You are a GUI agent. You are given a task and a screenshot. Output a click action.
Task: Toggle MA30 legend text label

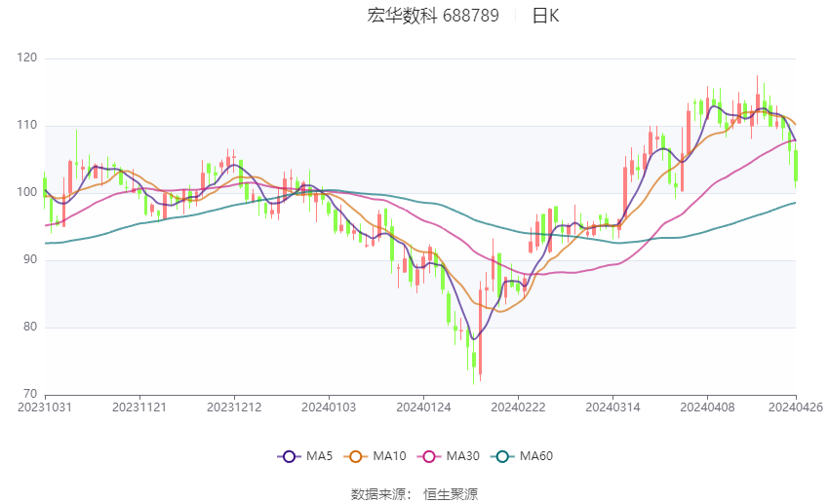pos(464,455)
